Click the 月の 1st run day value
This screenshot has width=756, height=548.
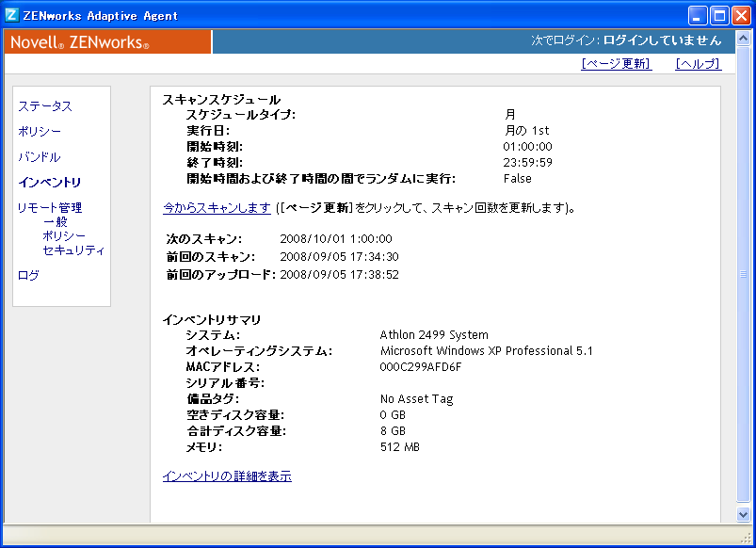[x=526, y=130]
